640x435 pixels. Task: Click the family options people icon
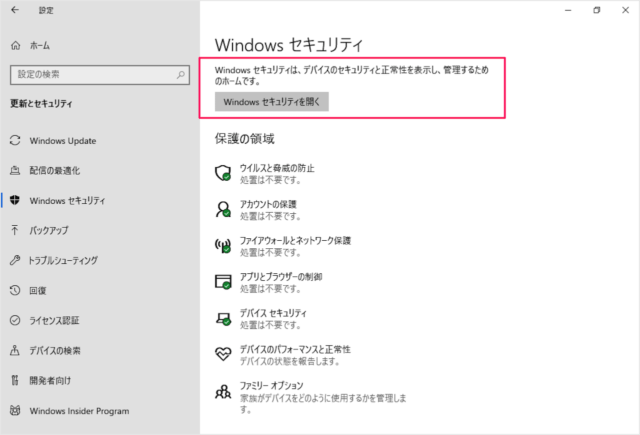click(223, 392)
